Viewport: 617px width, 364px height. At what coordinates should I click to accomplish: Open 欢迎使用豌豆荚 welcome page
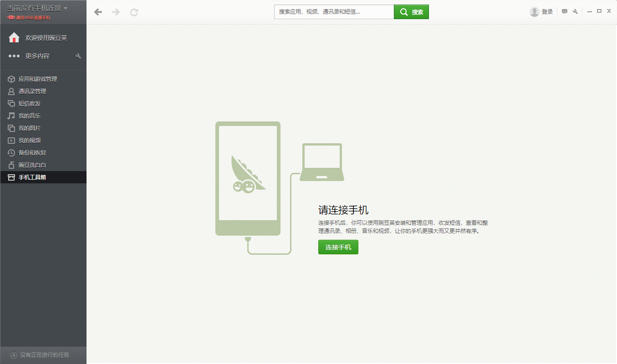[46, 38]
